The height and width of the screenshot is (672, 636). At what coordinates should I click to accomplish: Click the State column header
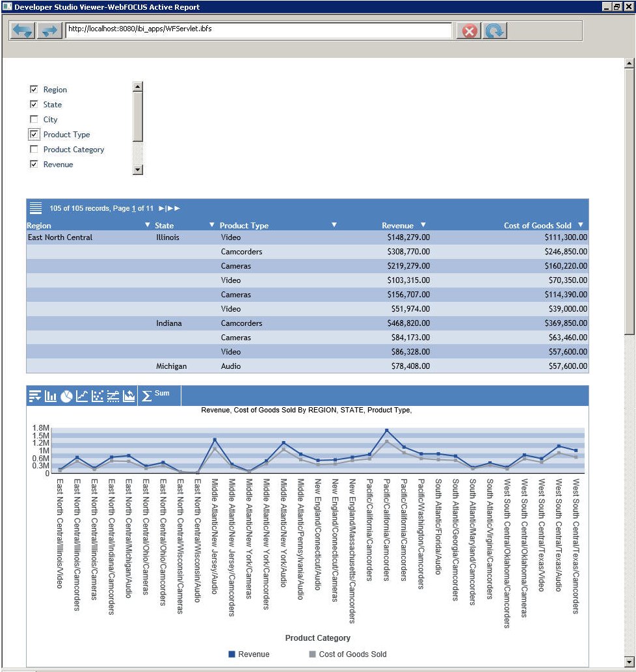(x=164, y=226)
